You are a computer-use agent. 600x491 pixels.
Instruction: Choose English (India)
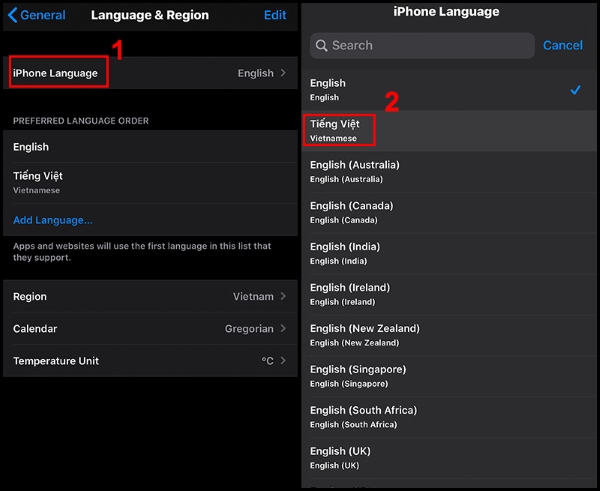pos(449,254)
